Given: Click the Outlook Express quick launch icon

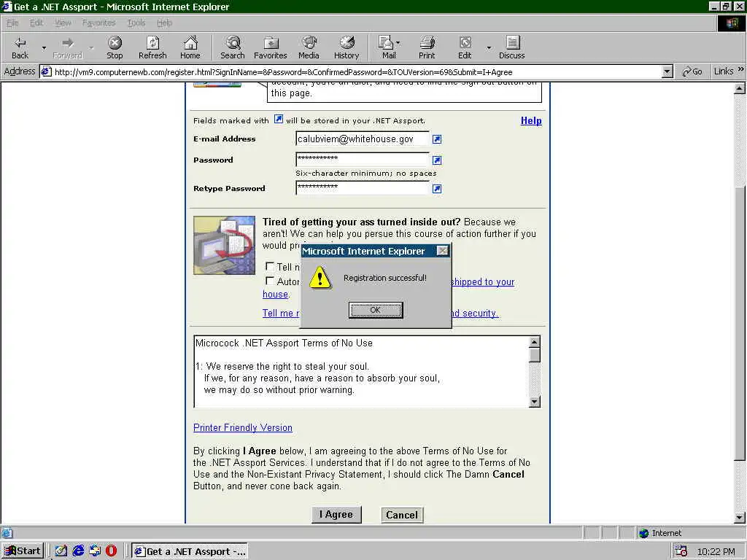Looking at the screenshot, I should click(x=94, y=551).
